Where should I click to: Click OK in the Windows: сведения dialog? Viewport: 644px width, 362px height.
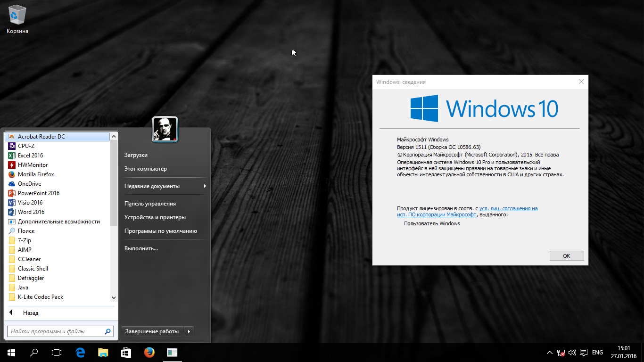[567, 256]
